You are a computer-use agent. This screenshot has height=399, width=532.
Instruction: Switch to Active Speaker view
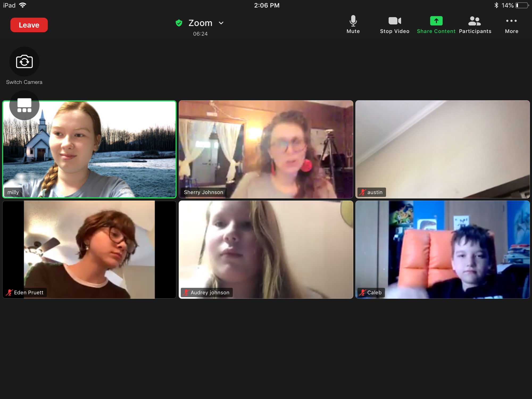pyautogui.click(x=24, y=106)
